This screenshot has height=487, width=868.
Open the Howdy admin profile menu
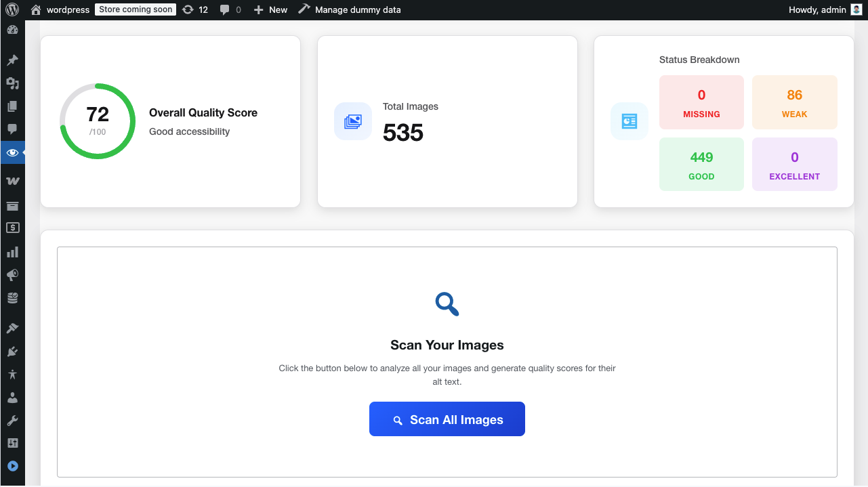[826, 9]
